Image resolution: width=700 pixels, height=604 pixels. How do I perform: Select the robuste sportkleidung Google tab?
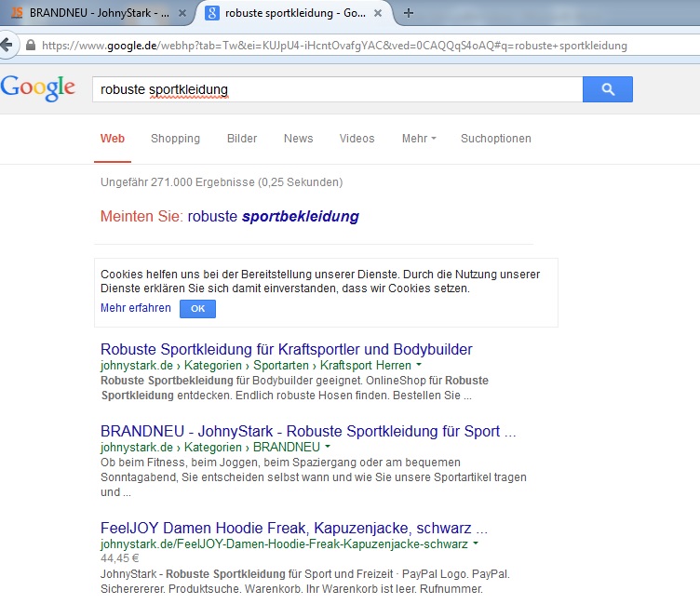(295, 13)
